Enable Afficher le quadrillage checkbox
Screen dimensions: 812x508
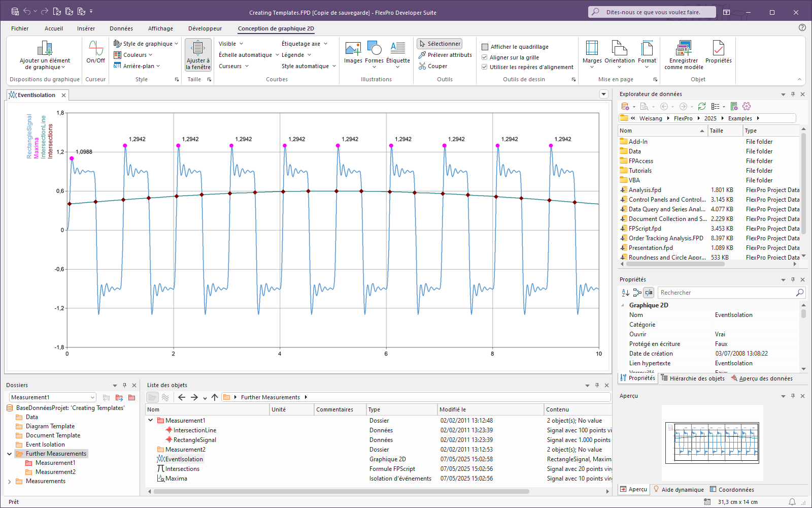click(485, 47)
